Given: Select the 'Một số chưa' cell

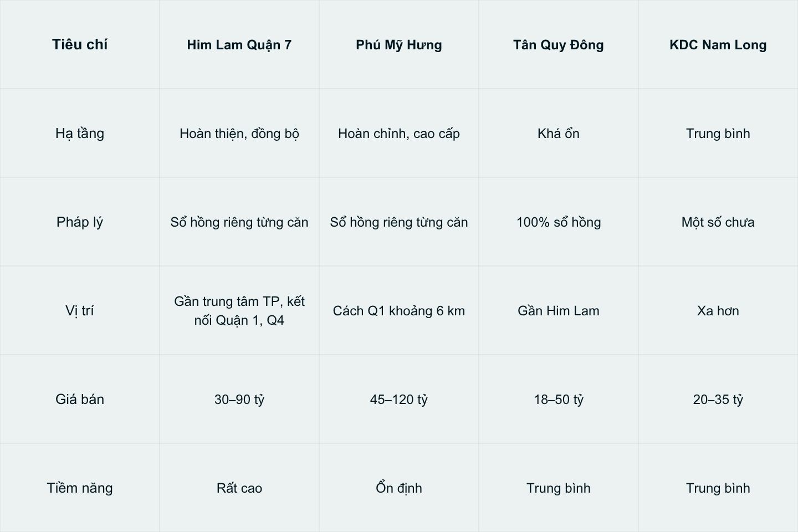Looking at the screenshot, I should point(718,222).
